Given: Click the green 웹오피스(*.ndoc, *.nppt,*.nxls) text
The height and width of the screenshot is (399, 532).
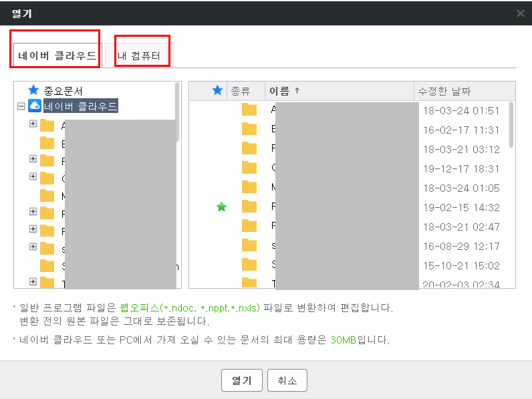Looking at the screenshot, I should [190, 308].
